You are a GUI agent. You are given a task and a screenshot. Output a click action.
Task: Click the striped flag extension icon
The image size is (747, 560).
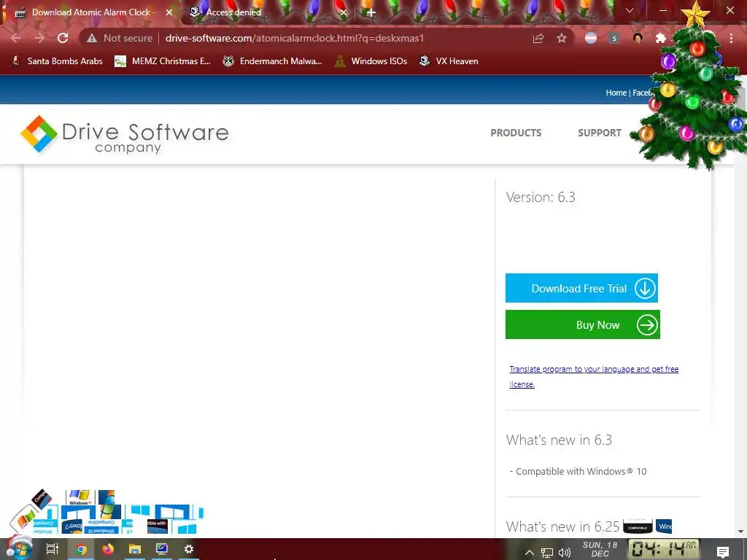point(591,38)
